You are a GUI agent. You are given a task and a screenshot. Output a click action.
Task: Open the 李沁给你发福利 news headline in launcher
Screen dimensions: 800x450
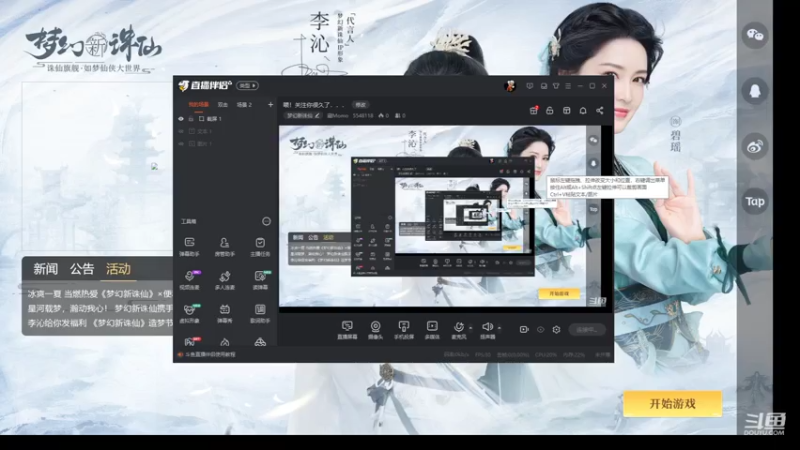coord(100,322)
